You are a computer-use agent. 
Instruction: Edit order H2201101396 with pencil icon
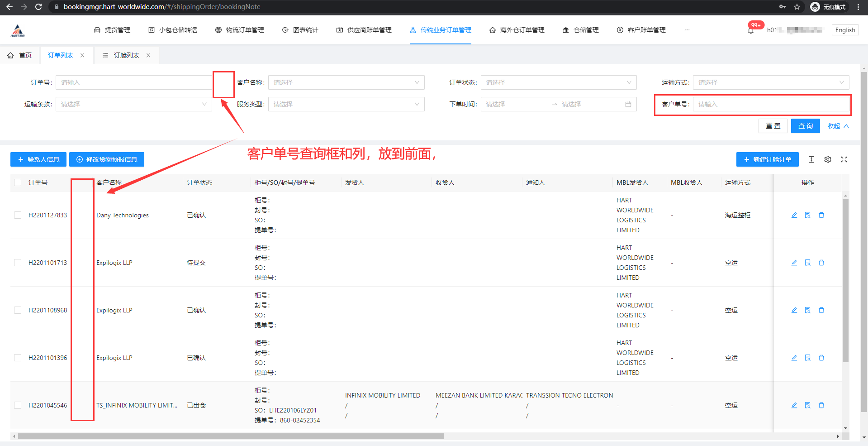coord(794,358)
